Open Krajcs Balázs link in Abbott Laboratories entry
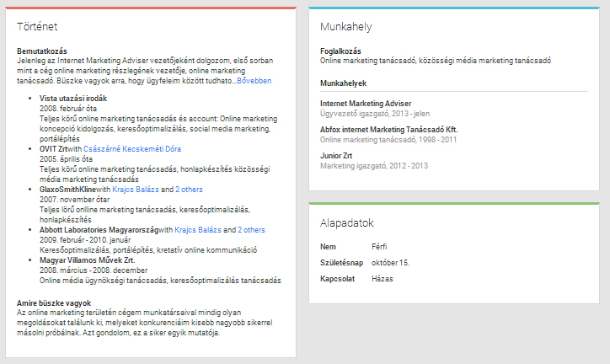The image size is (610, 364). [x=198, y=230]
